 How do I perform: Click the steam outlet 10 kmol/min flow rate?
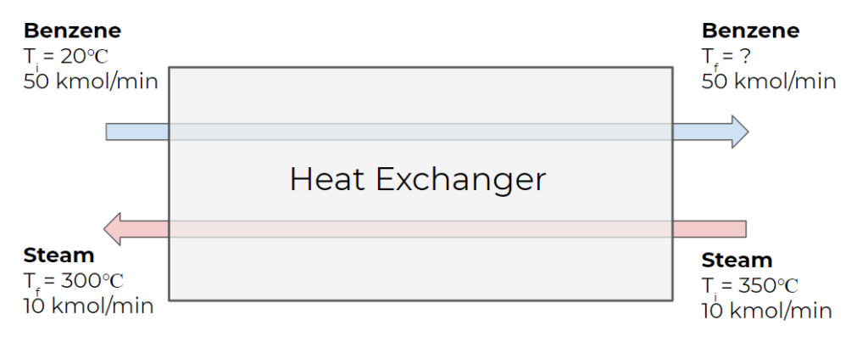point(88,306)
